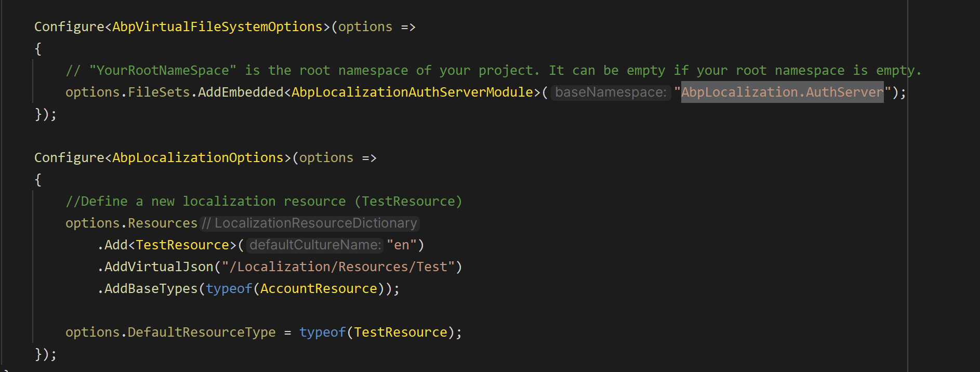Screen dimensions: 980x372
Task: Click the LocalizationResourceDictionary inlay type hint
Action: pyautogui.click(x=310, y=223)
